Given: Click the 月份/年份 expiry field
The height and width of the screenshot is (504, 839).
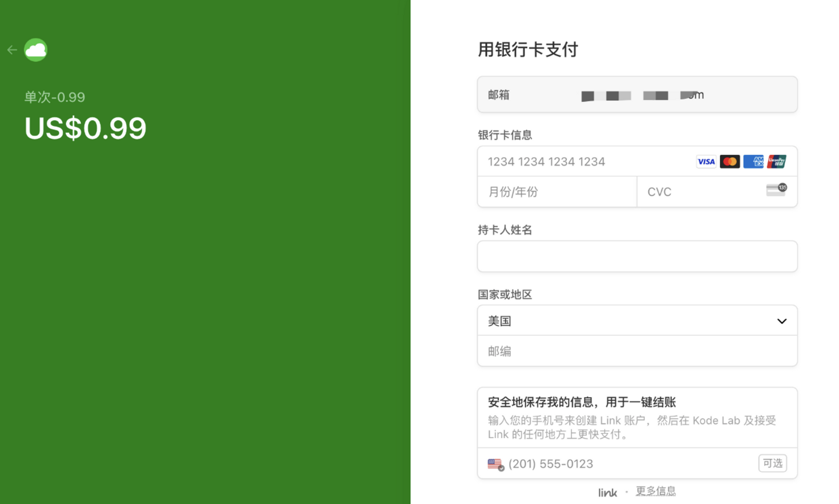Looking at the screenshot, I should 557,192.
